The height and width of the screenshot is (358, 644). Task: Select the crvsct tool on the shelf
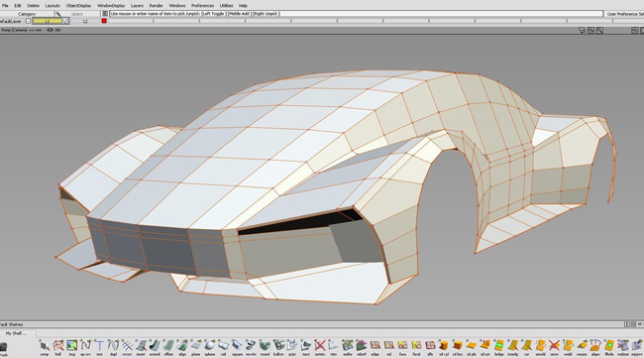pos(127,348)
